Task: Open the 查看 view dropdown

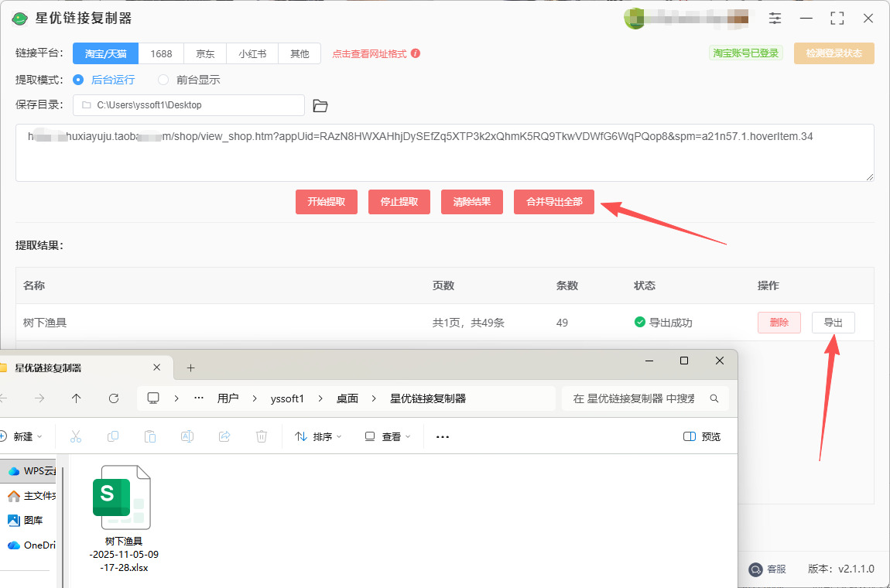Action: (x=388, y=436)
